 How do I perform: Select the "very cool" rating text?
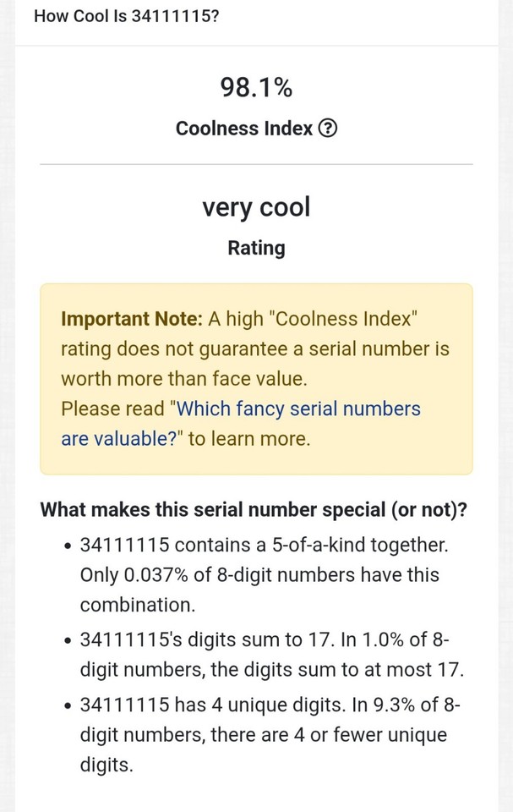pyautogui.click(x=256, y=207)
